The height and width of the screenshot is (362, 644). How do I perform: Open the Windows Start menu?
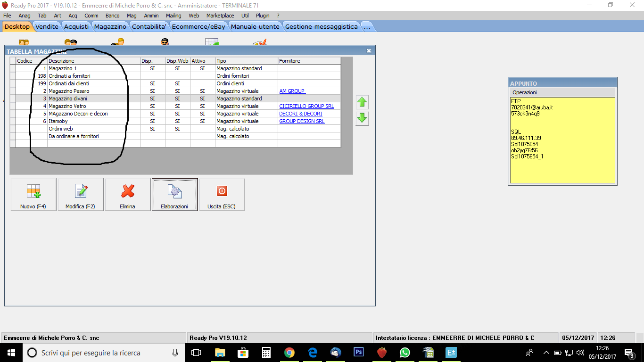[11, 352]
